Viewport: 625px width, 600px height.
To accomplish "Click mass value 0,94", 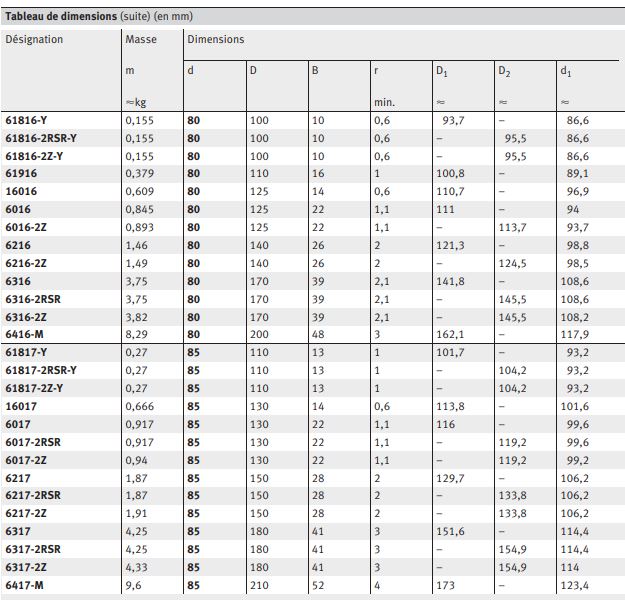I will (x=136, y=460).
